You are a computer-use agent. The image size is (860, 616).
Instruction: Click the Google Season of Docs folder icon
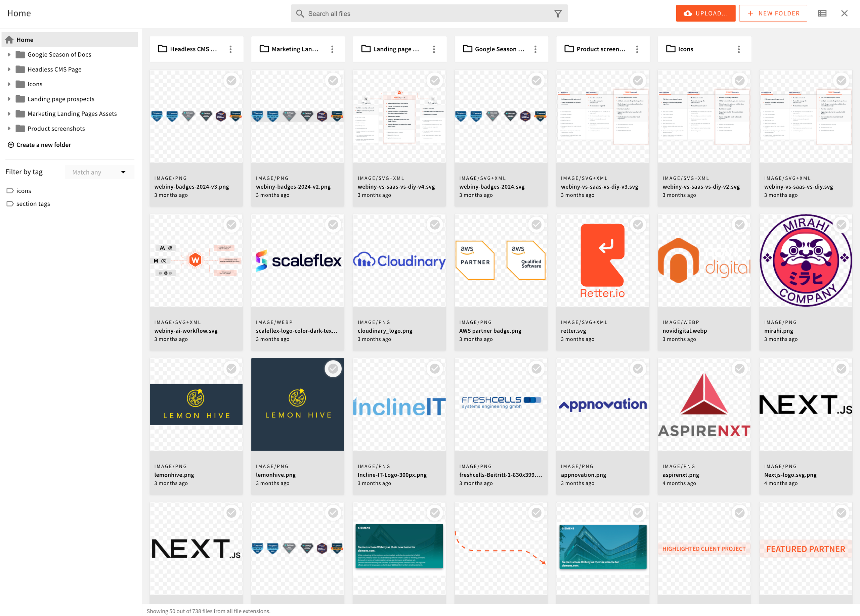tap(20, 55)
